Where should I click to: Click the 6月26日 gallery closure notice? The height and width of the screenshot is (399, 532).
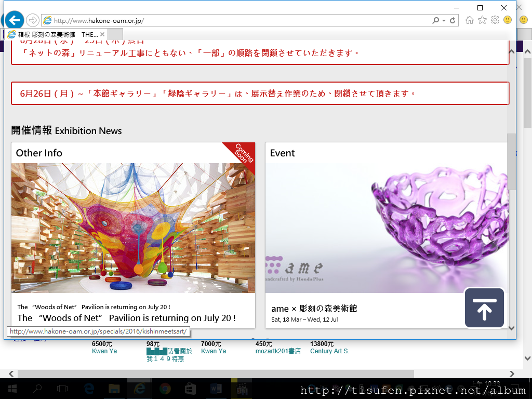[x=260, y=94]
